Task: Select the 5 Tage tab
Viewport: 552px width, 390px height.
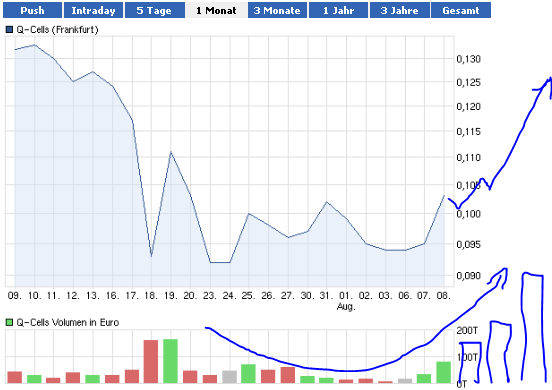Action: pos(155,10)
